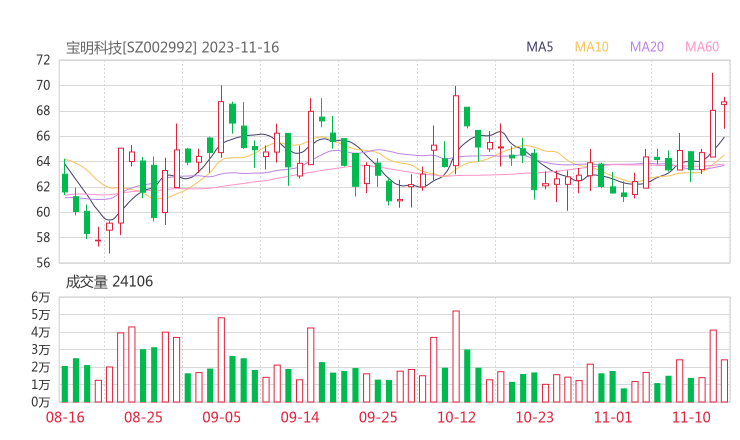Click the 09-25 date axis label
Screen dimensions: 740x440
pyautogui.click(x=378, y=417)
